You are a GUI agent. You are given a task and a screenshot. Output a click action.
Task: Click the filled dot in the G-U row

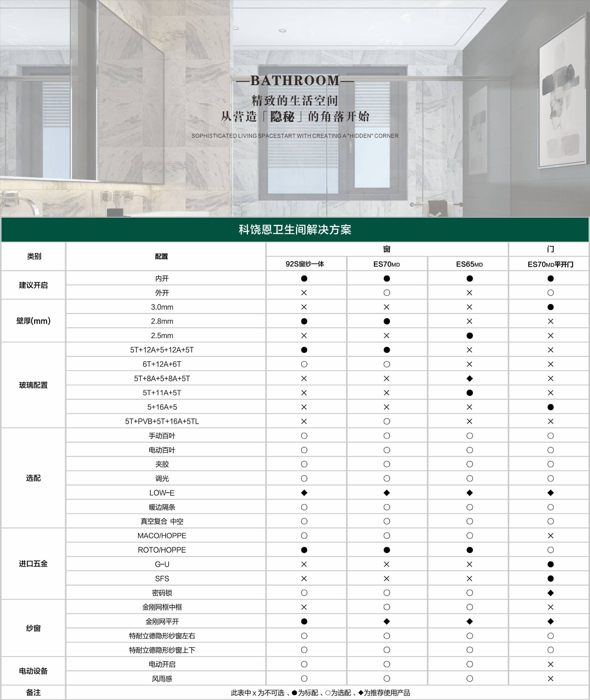click(550, 565)
